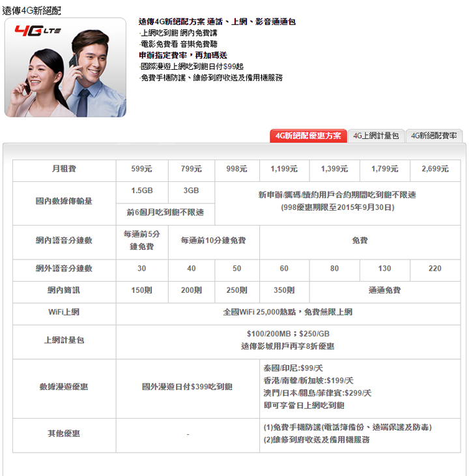The height and width of the screenshot is (476, 469).
Task: Click the 澳門/日本/關島/菲律賓:$299/天 line
Action: [x=317, y=393]
